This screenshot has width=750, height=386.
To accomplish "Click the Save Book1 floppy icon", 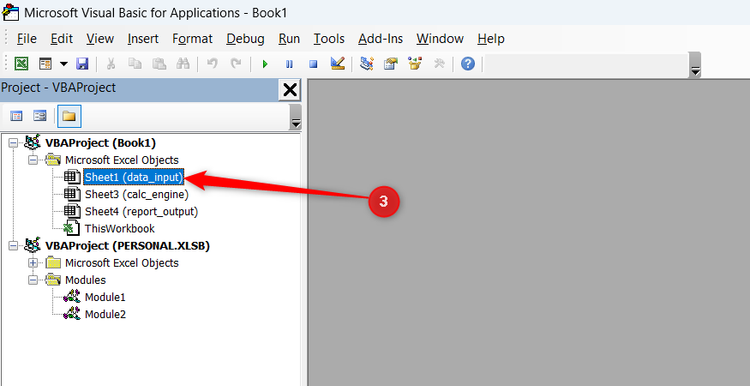I will [82, 64].
